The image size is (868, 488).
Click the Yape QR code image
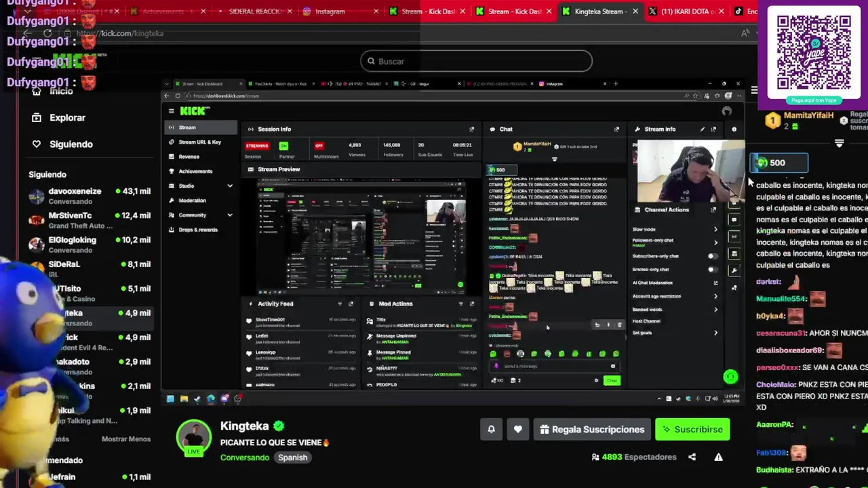(813, 51)
